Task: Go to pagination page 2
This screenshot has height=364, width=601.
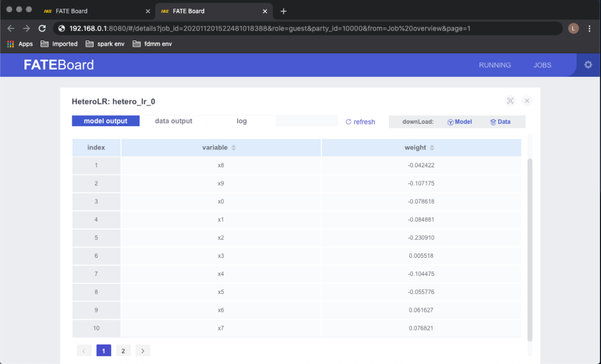Action: click(123, 351)
